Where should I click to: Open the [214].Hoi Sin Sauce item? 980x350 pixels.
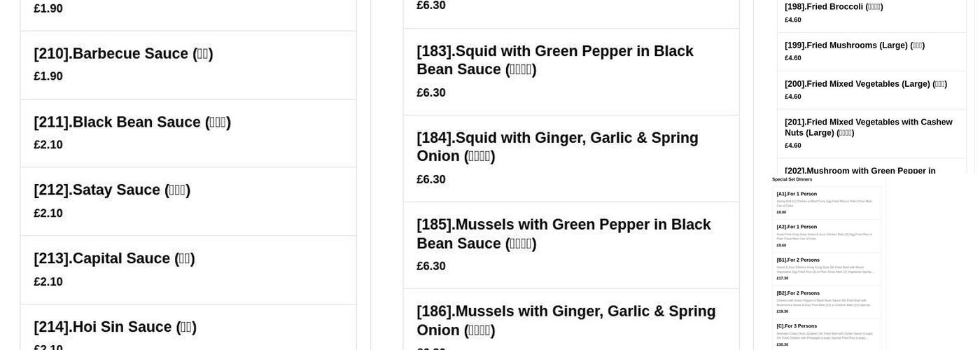click(188, 327)
